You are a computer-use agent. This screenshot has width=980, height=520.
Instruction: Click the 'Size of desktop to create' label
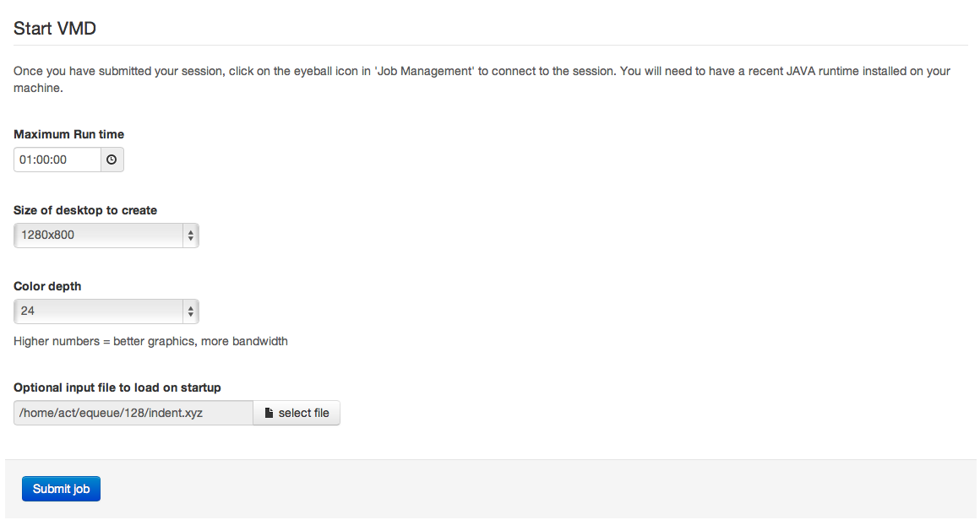point(85,210)
